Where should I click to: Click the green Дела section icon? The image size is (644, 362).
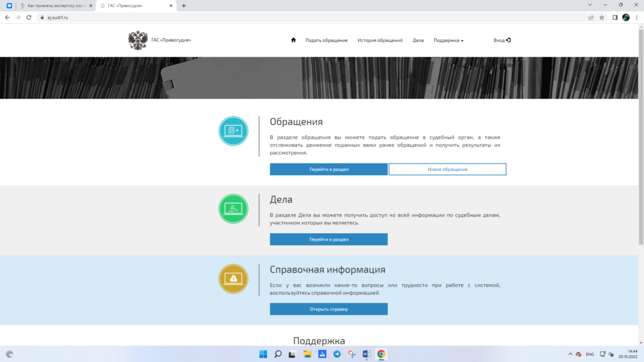pyautogui.click(x=233, y=209)
